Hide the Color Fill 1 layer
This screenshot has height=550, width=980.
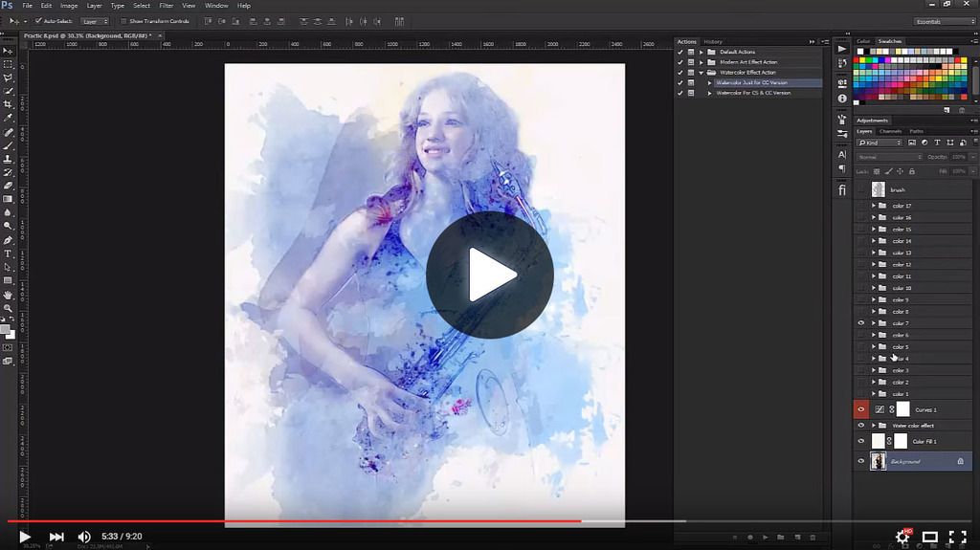860,441
